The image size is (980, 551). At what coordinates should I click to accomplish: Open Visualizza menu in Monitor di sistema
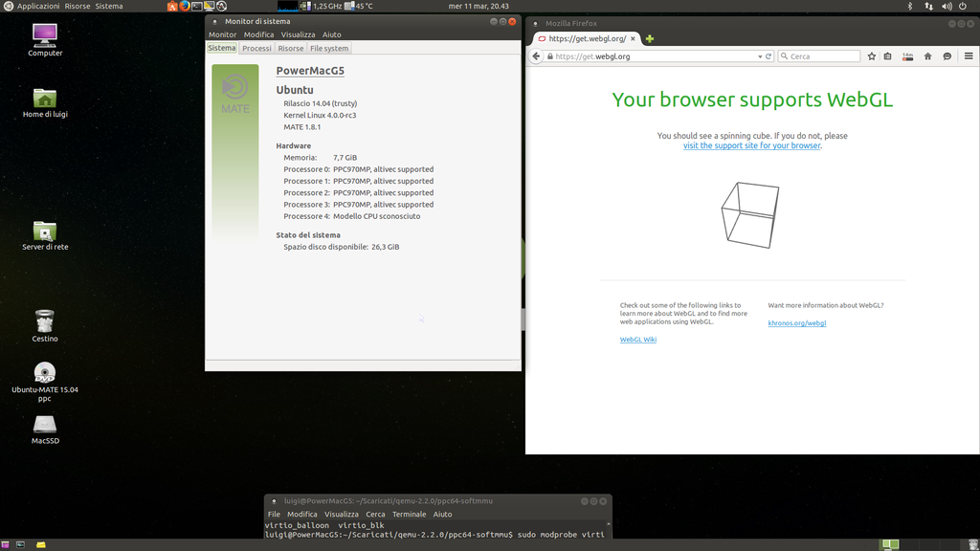coord(299,34)
